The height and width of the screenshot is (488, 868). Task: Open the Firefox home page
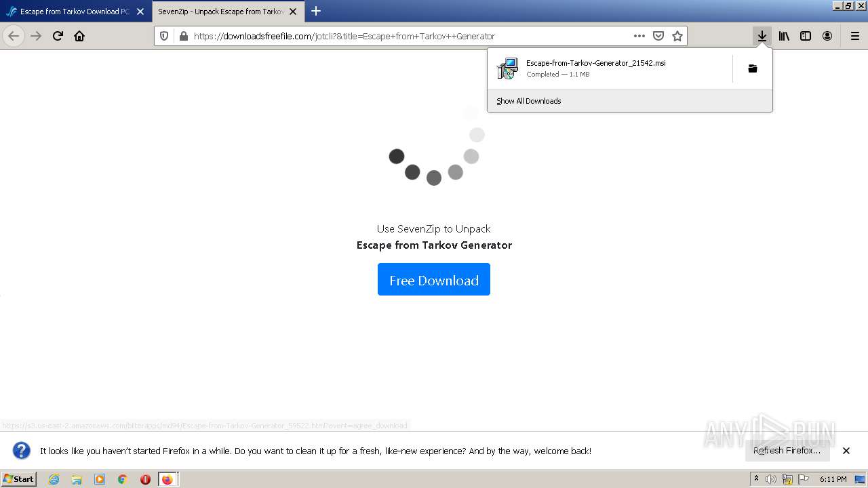coord(79,36)
